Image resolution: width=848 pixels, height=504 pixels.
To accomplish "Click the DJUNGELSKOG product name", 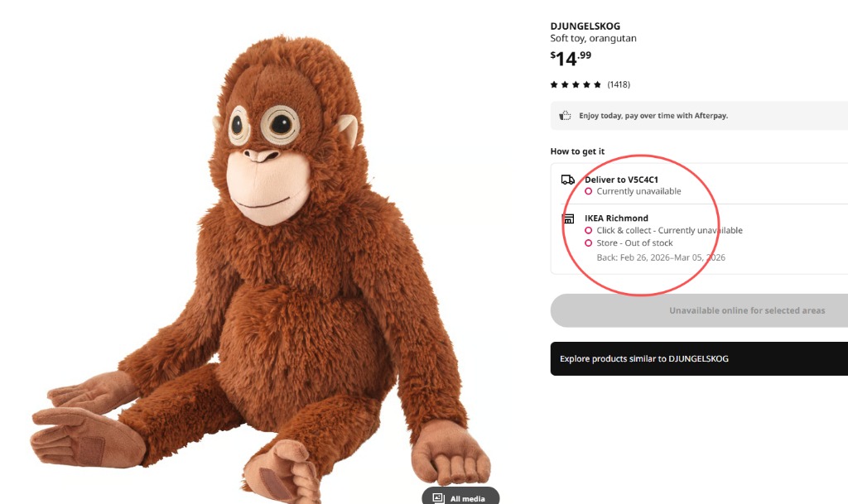I will pyautogui.click(x=585, y=26).
